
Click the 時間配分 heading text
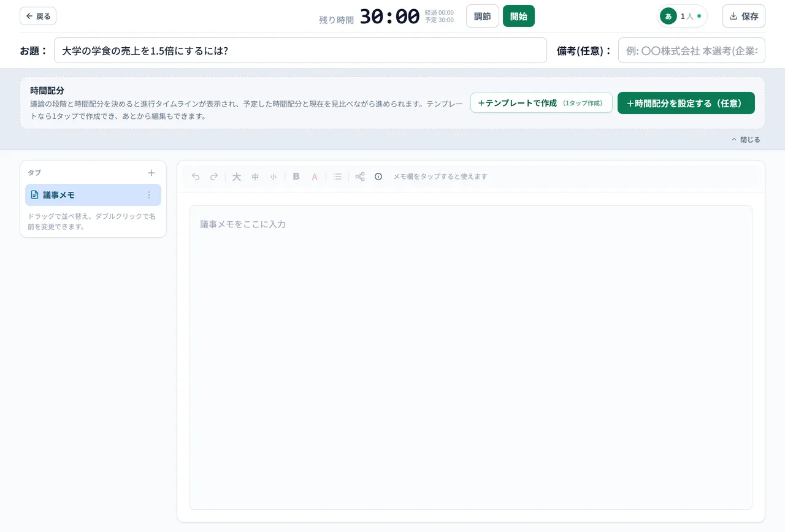47,90
